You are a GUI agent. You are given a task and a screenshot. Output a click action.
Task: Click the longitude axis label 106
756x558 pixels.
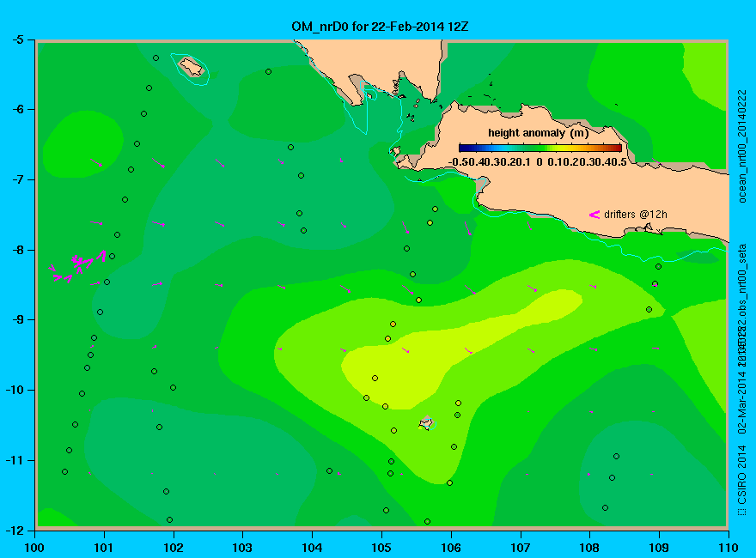(x=451, y=548)
